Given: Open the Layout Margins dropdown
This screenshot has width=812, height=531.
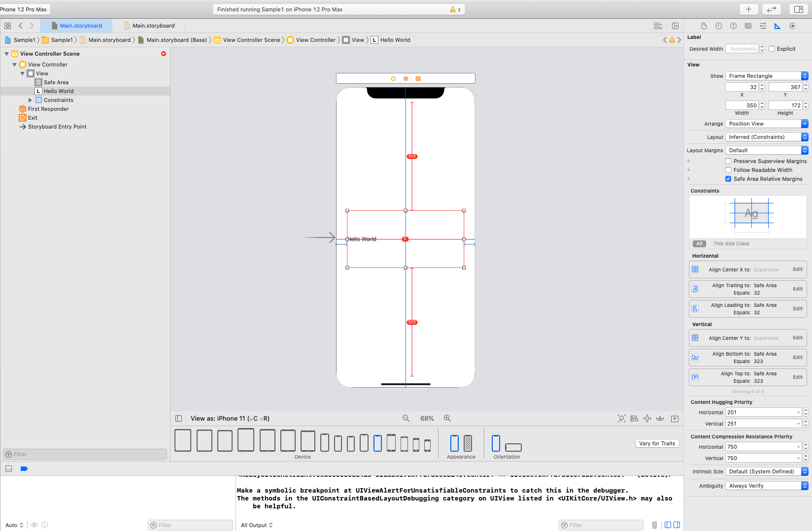Looking at the screenshot, I should [x=767, y=150].
